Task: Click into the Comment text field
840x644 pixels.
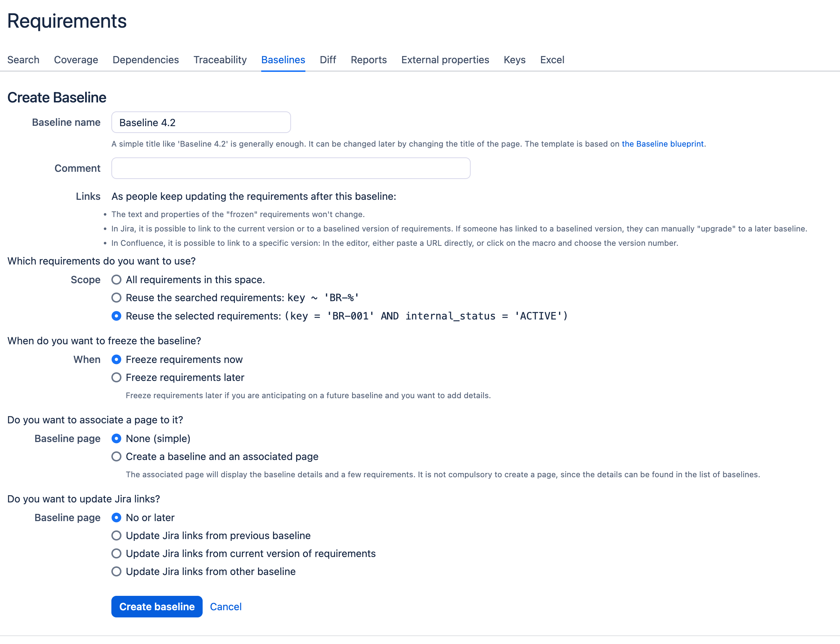Action: pyautogui.click(x=290, y=168)
